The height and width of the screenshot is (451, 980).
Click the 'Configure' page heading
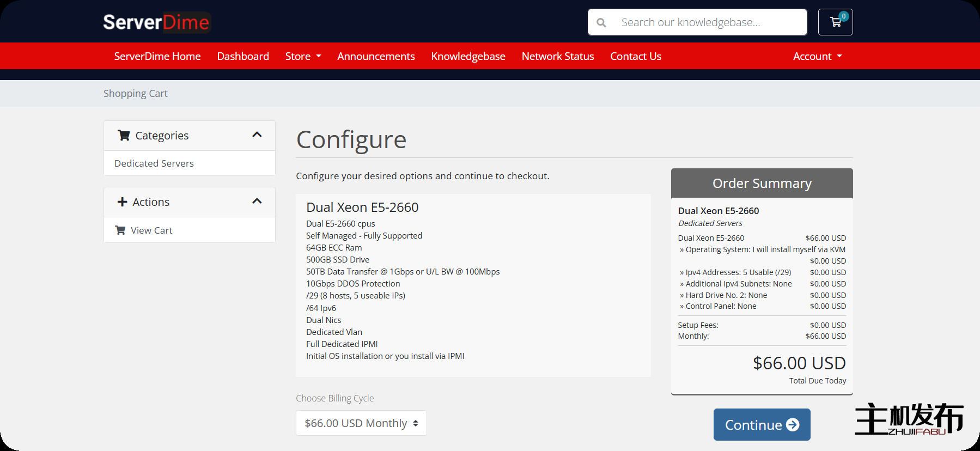tap(351, 140)
